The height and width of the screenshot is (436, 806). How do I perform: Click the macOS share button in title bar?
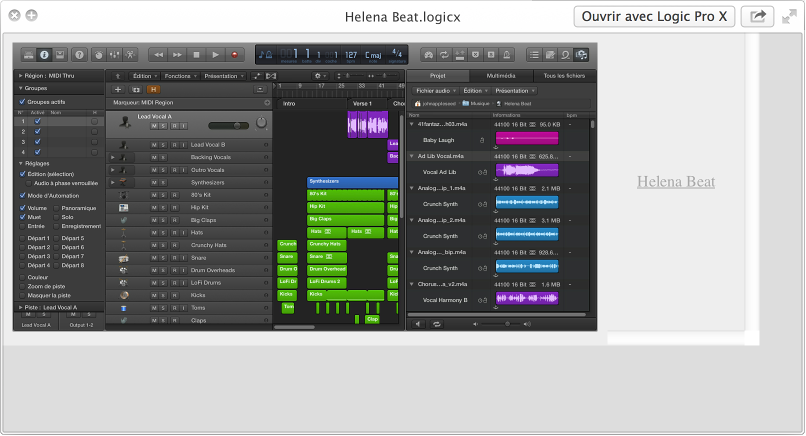759,16
